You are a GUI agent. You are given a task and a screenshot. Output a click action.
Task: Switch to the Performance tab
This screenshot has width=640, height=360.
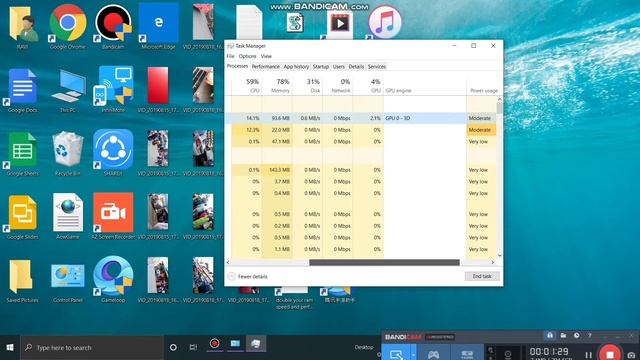(x=265, y=67)
